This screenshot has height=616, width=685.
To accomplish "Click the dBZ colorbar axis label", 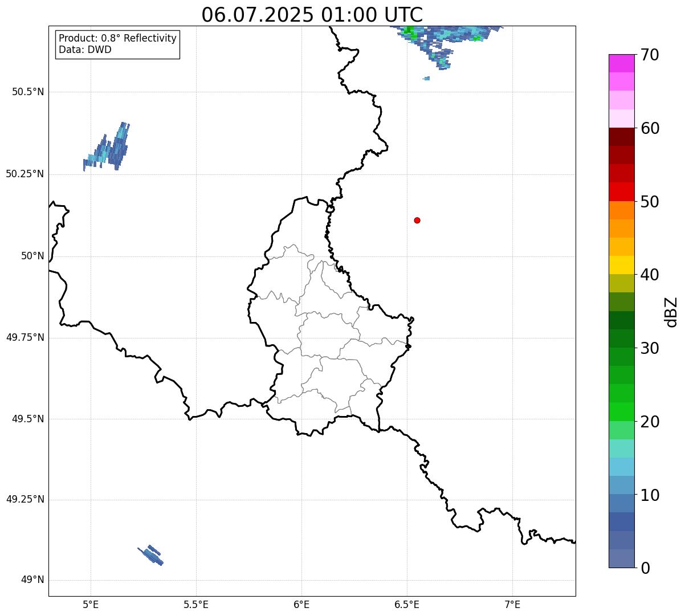I will 671,312.
